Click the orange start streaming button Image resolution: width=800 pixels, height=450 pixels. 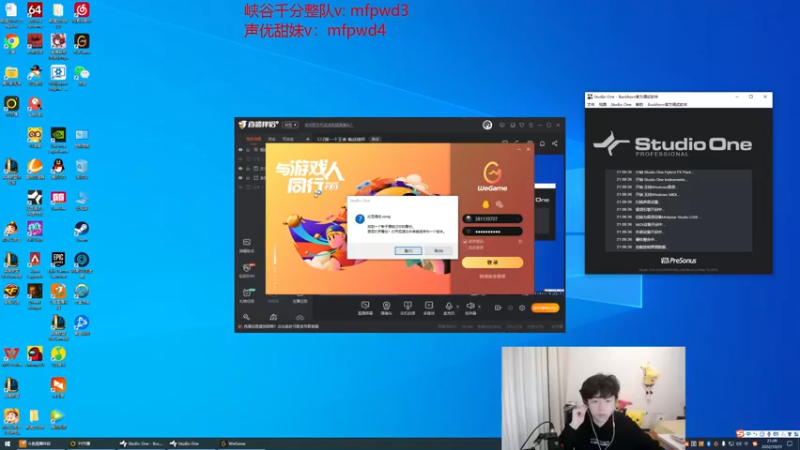545,308
